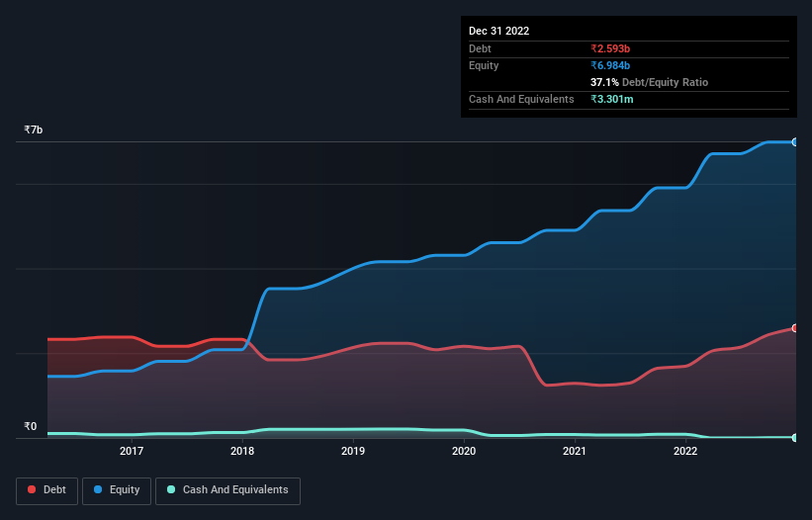The width and height of the screenshot is (812, 520).
Task: Click the ₹7b y-axis label
Action: (x=34, y=130)
